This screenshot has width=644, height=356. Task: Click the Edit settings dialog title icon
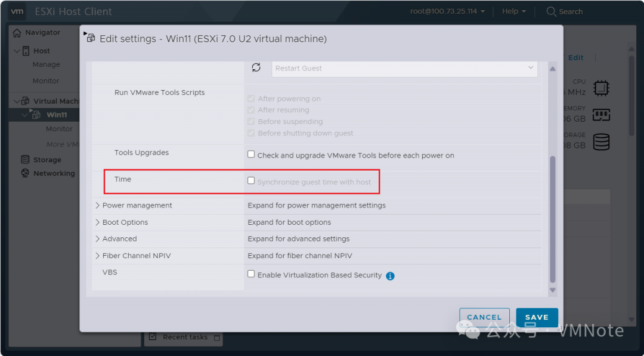[89, 37]
